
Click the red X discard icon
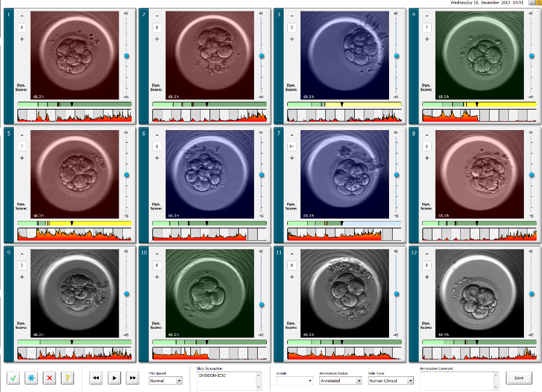pyautogui.click(x=50, y=378)
